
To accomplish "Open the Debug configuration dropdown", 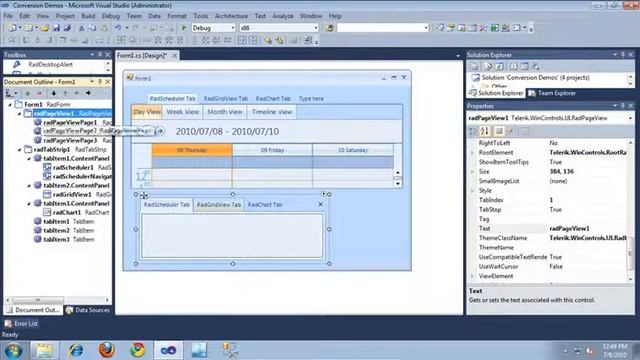I will pyautogui.click(x=233, y=28).
